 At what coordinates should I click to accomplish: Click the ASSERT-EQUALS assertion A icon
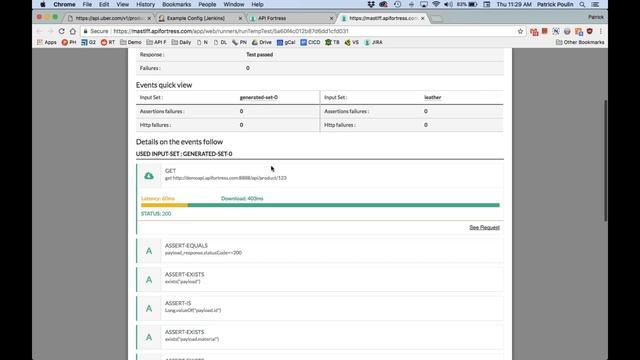149,251
